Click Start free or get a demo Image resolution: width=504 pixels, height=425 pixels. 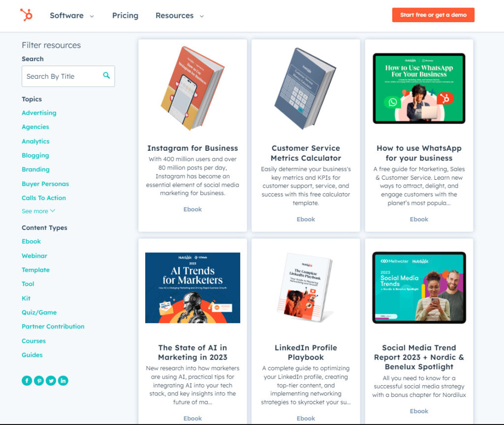[433, 15]
